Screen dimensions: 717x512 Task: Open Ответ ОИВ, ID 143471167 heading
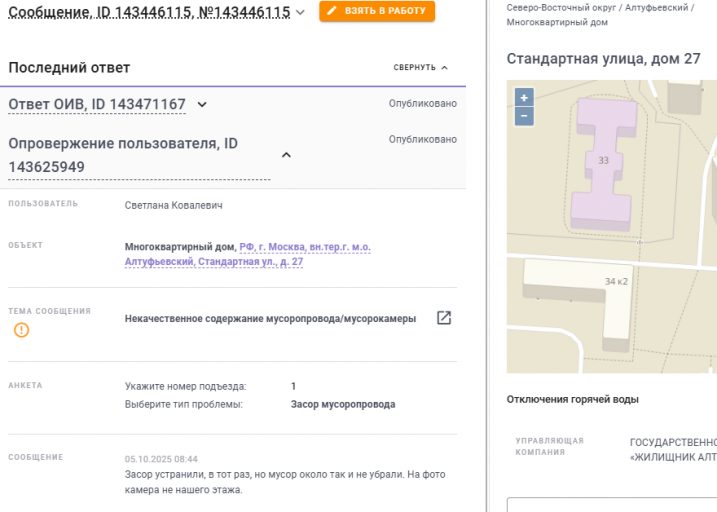[98, 104]
